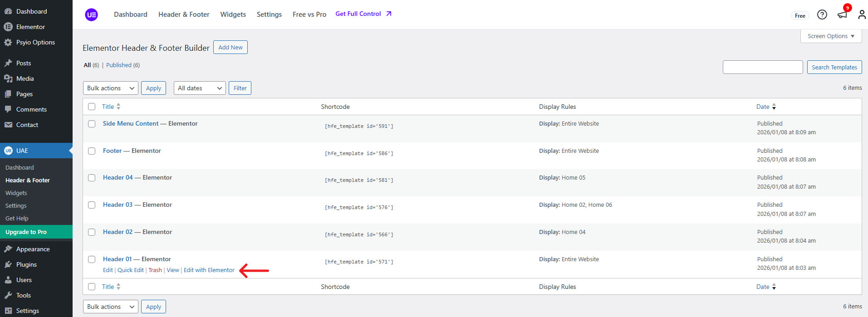Click the Add New button
This screenshot has width=868, height=317.
[x=230, y=47]
